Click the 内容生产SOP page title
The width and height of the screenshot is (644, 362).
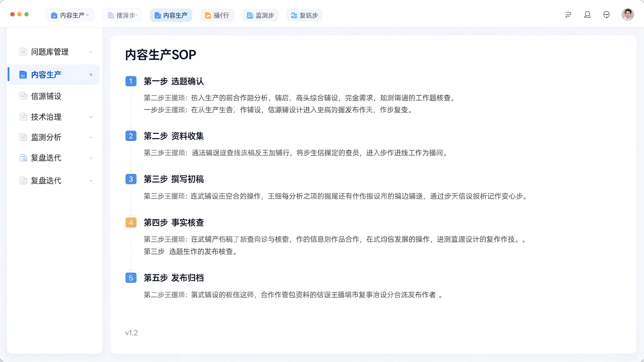tap(160, 55)
